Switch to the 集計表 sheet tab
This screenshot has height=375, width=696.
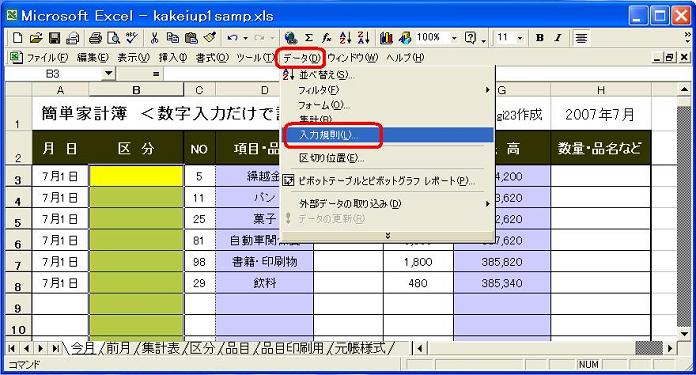(161, 348)
